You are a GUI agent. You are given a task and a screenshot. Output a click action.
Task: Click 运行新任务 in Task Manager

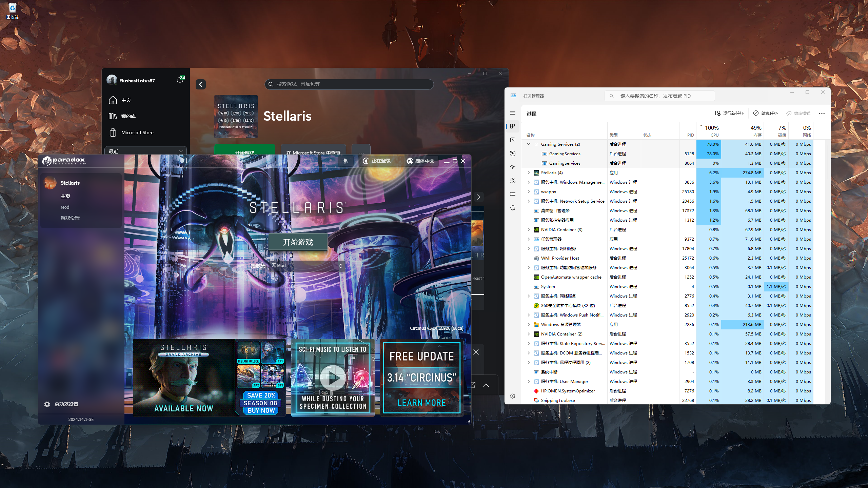pos(729,113)
